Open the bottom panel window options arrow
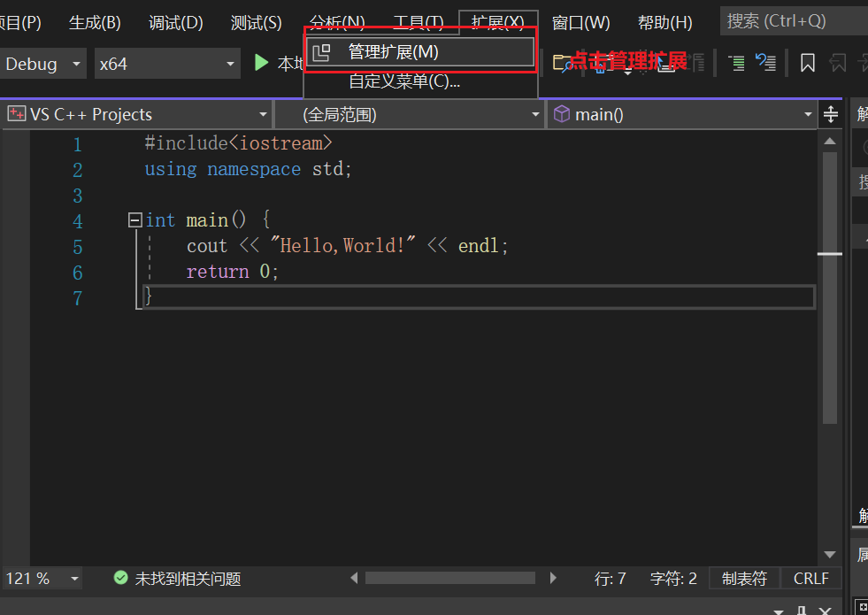This screenshot has height=615, width=868. 779,611
